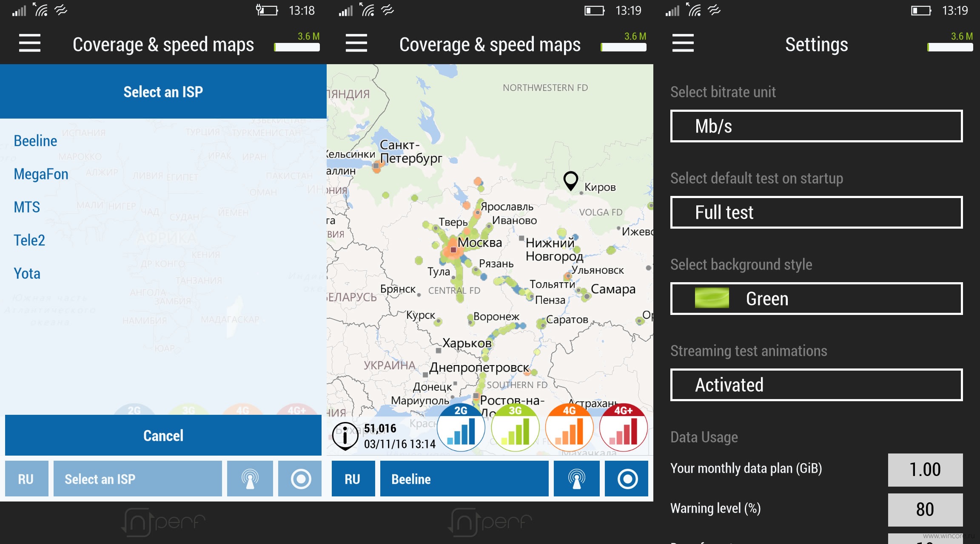Open hamburger menu in ISP selection screen
Viewport: 980px width, 544px height.
pos(30,43)
